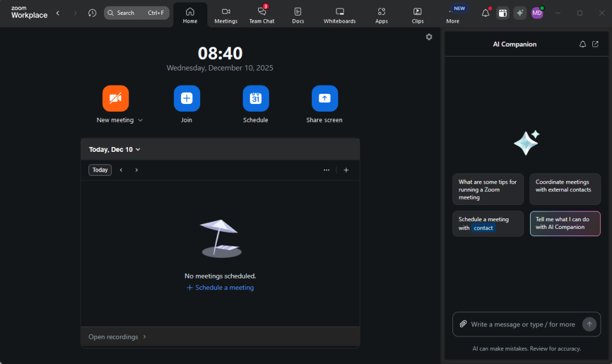Switch to the Team Chat tab
This screenshot has height=364, width=612.
pos(262,14)
